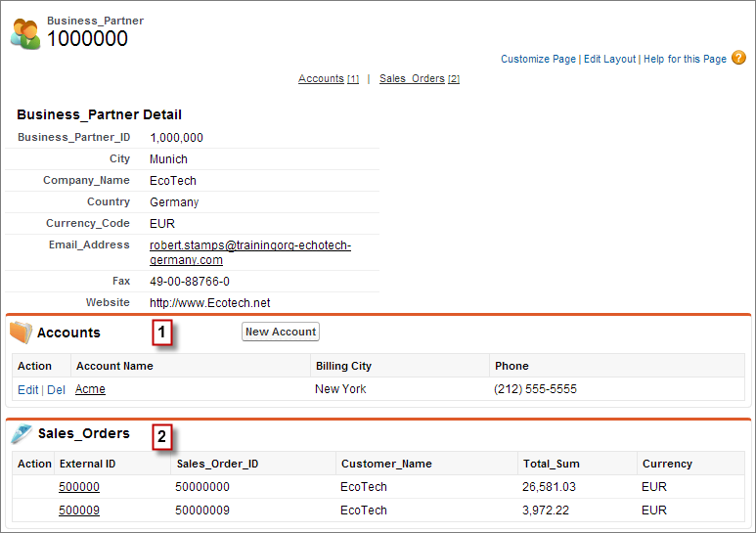Edit the Acme account row
The height and width of the screenshot is (533, 756).
(x=27, y=389)
